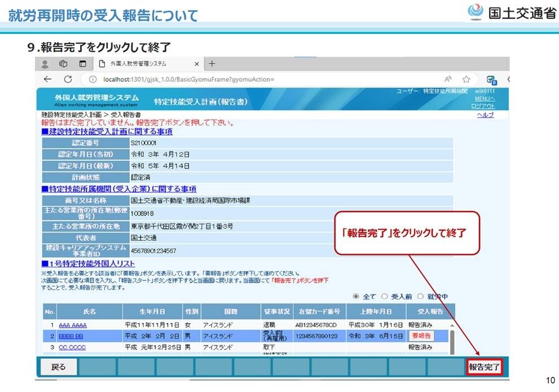Open the new tab plus button

pyautogui.click(x=212, y=64)
